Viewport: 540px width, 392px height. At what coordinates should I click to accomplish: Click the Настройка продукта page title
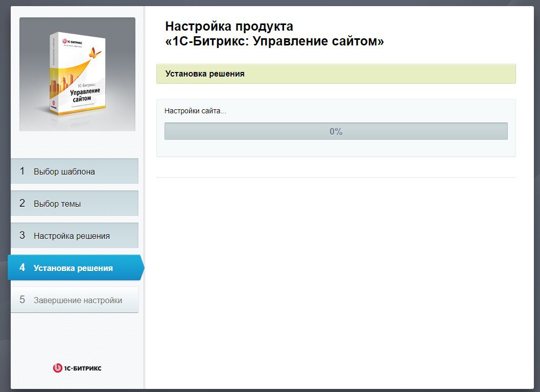click(x=274, y=33)
